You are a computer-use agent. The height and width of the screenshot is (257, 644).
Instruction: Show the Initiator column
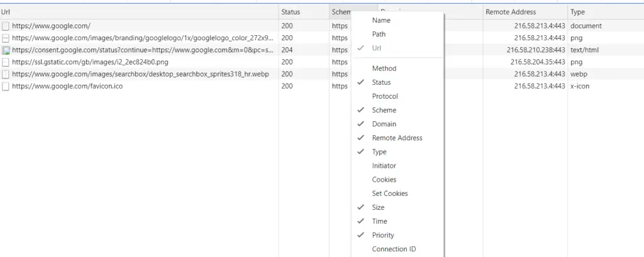tap(397, 166)
